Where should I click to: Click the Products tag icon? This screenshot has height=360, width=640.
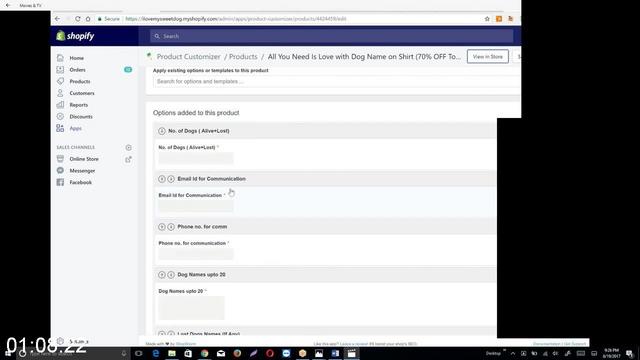tap(60, 81)
